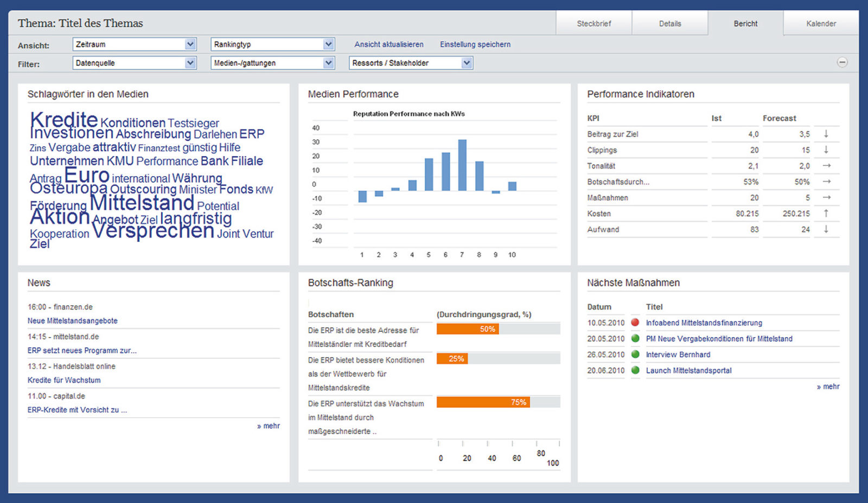Click Ansicht aktualisieren link
This screenshot has height=503, width=868.
coord(389,44)
